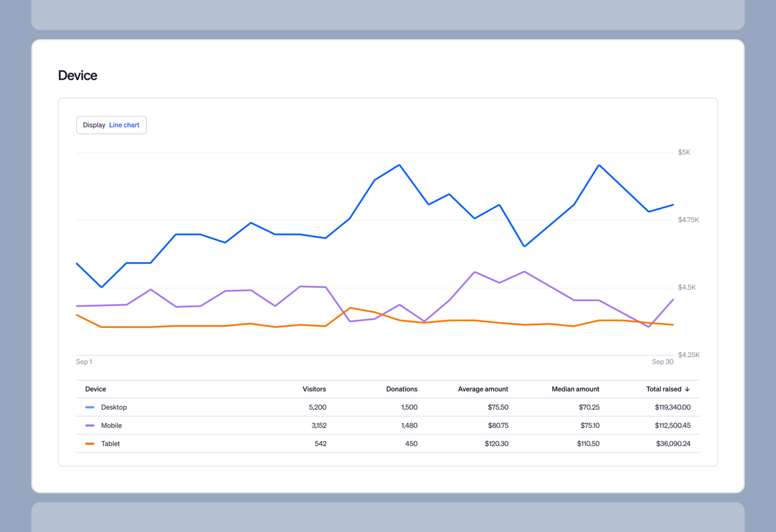The image size is (776, 532).
Task: Click the Total raised sort arrow
Action: tap(688, 389)
